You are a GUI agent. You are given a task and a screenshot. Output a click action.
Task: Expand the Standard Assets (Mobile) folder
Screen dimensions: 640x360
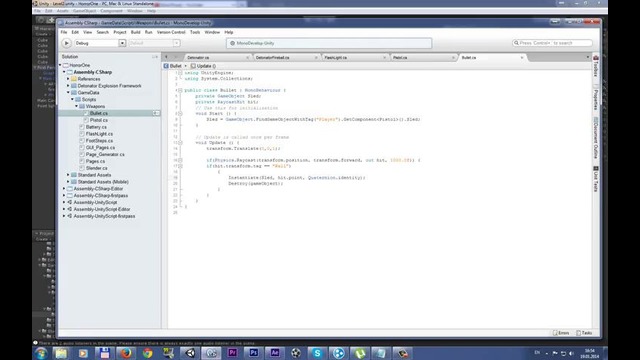(68, 182)
